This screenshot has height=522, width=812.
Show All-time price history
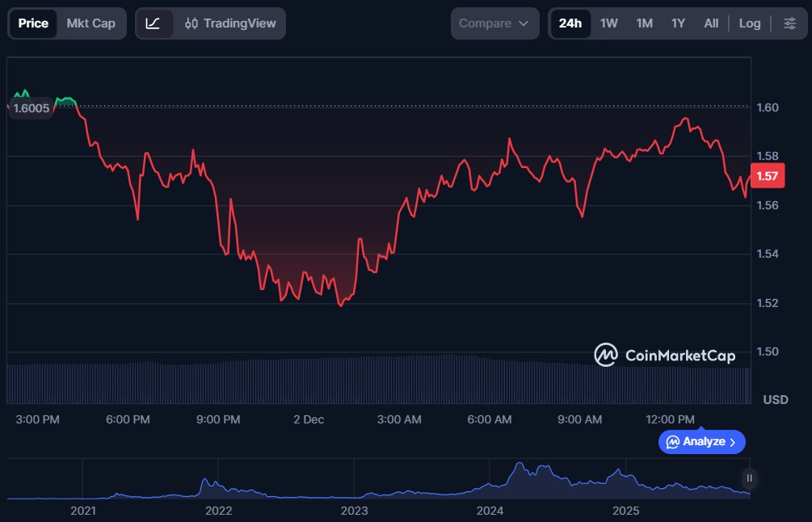tap(711, 23)
